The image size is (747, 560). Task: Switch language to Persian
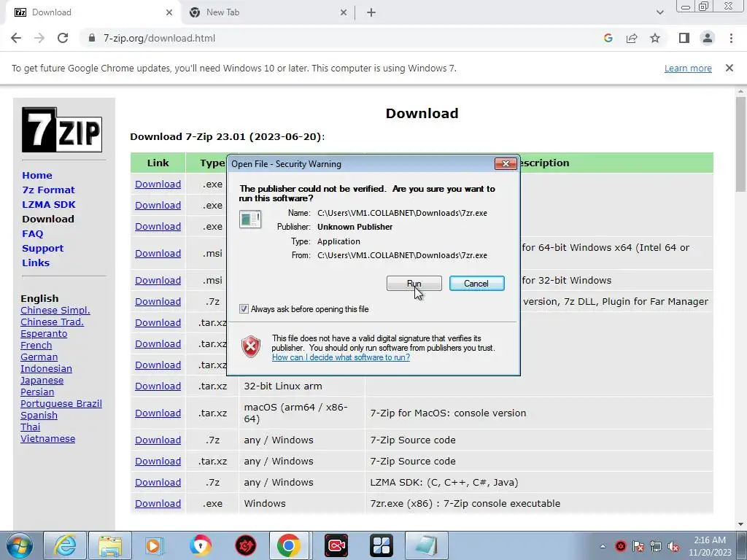click(x=37, y=392)
